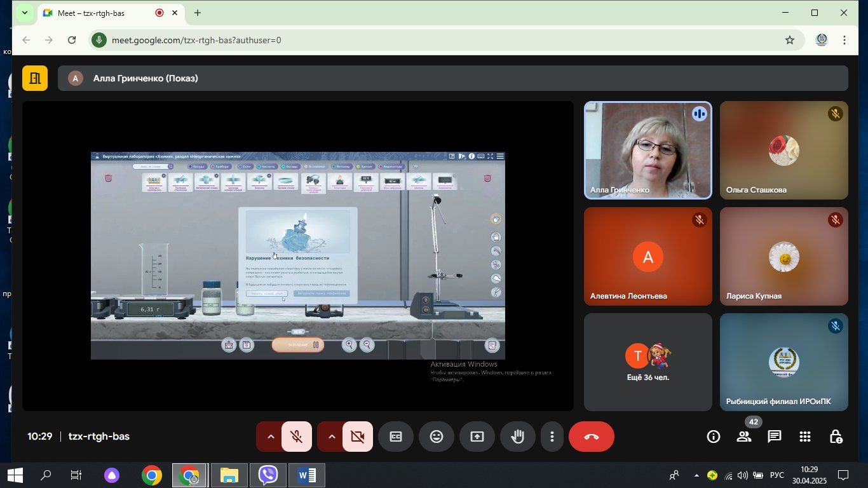The height and width of the screenshot is (488, 868).
Task: Open Chrome tab search dropdown
Action: 24,13
